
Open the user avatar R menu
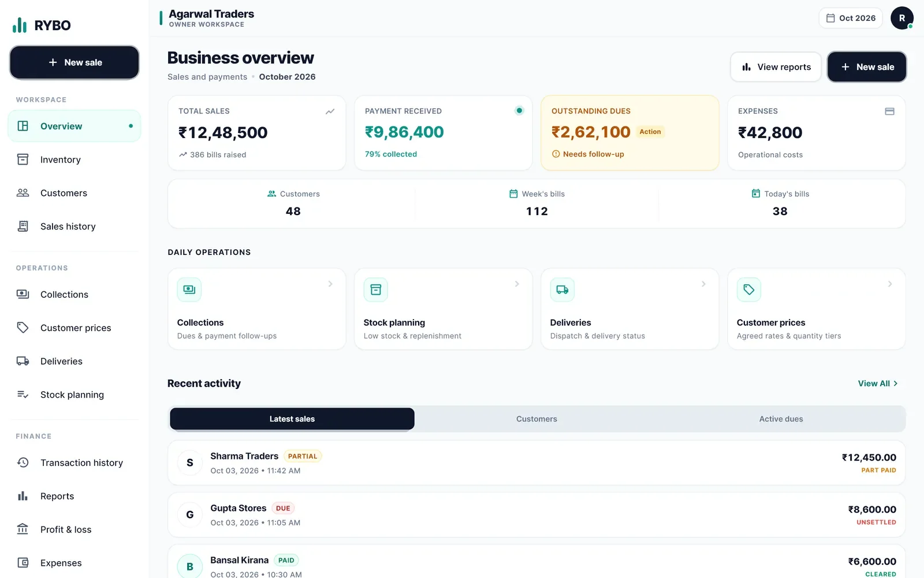[x=902, y=18]
